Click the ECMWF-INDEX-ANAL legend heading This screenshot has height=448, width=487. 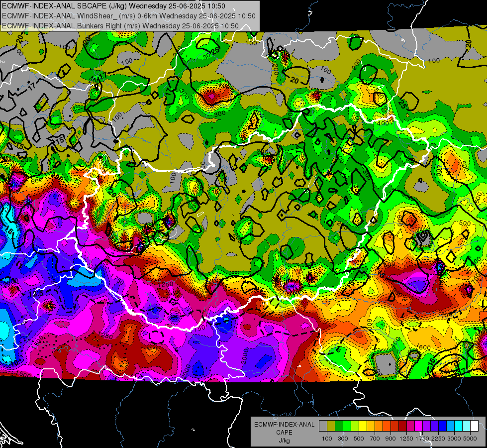pos(284,425)
